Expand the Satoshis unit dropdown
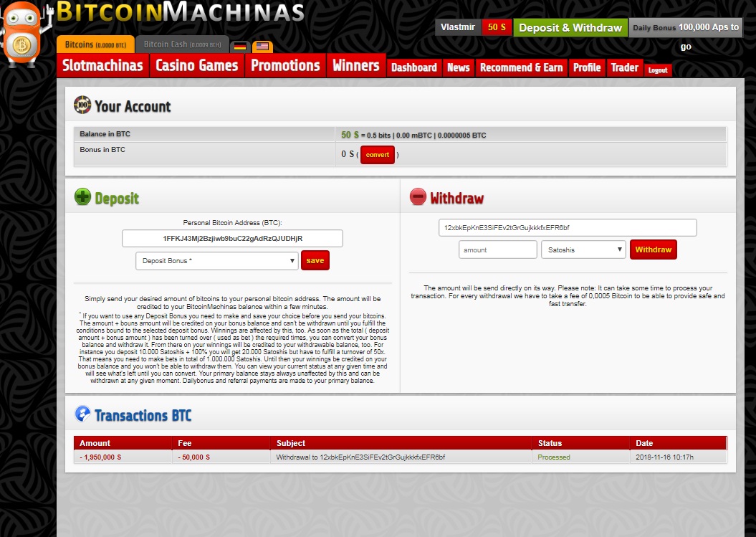 click(x=583, y=250)
